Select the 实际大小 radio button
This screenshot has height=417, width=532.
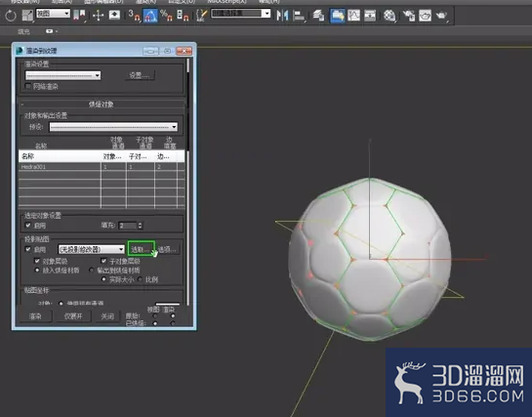[x=103, y=279]
